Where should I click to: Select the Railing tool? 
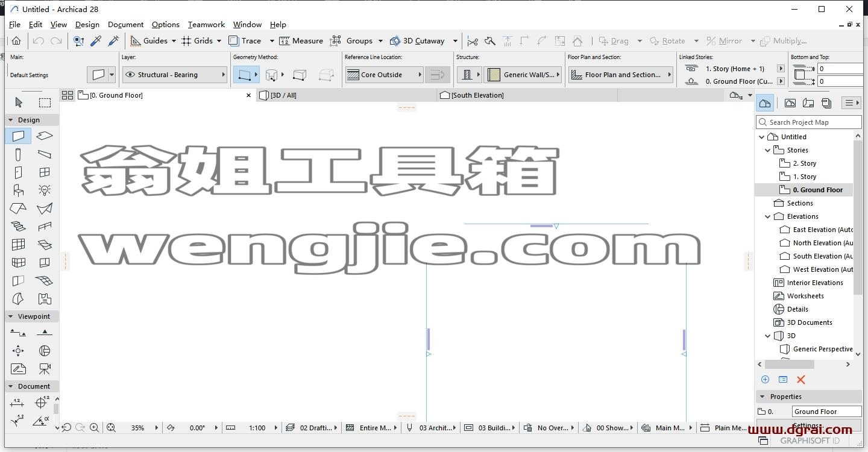point(45,227)
